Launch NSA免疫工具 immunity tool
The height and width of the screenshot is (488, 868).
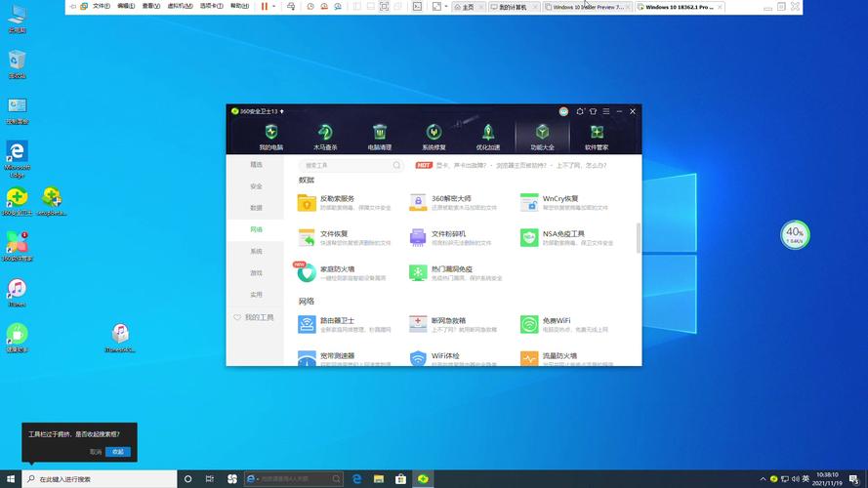tap(567, 238)
